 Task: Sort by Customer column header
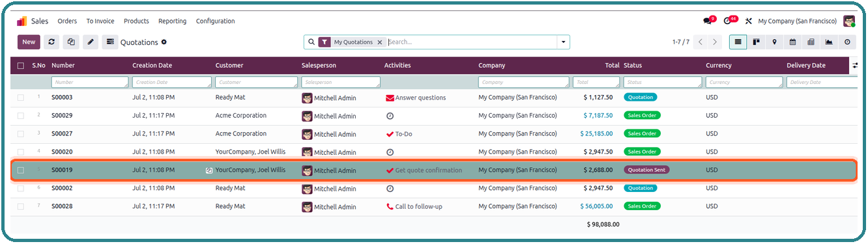pos(229,65)
